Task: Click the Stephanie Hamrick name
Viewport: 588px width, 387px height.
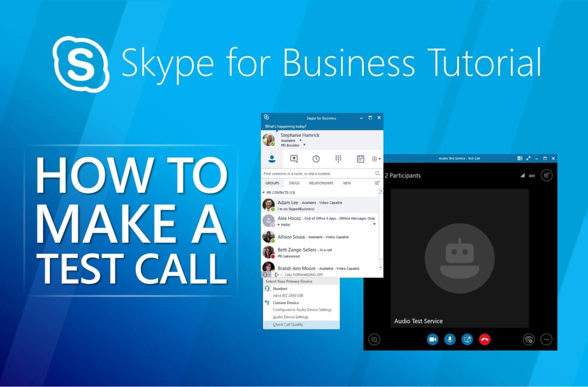Action: coord(300,135)
